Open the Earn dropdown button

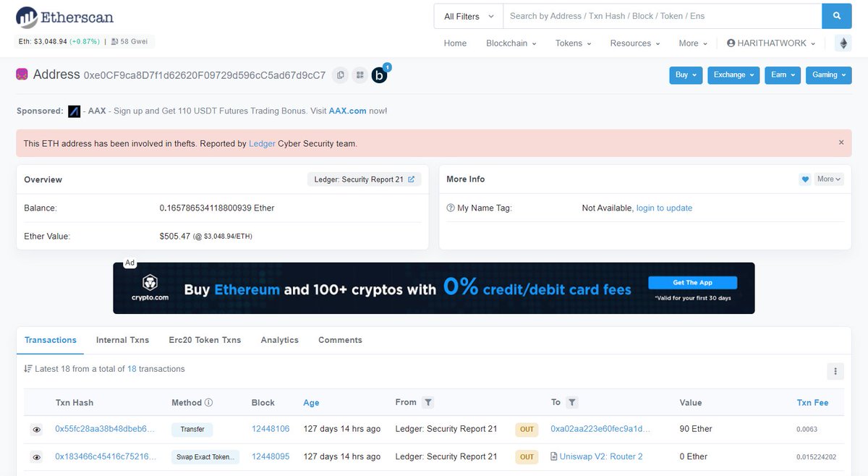[x=783, y=75]
